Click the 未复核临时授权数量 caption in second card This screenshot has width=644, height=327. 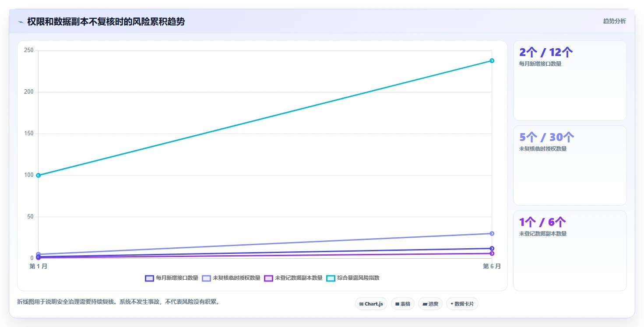tap(543, 149)
